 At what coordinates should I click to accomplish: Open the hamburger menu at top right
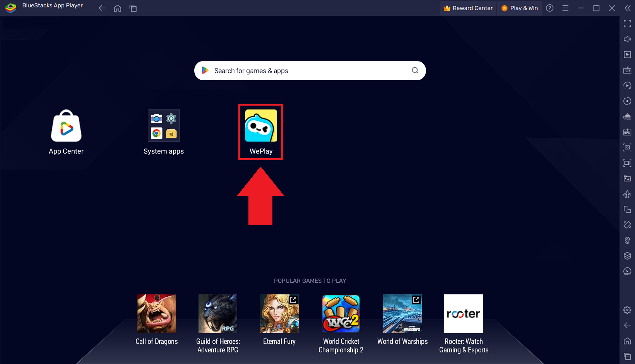[x=565, y=8]
